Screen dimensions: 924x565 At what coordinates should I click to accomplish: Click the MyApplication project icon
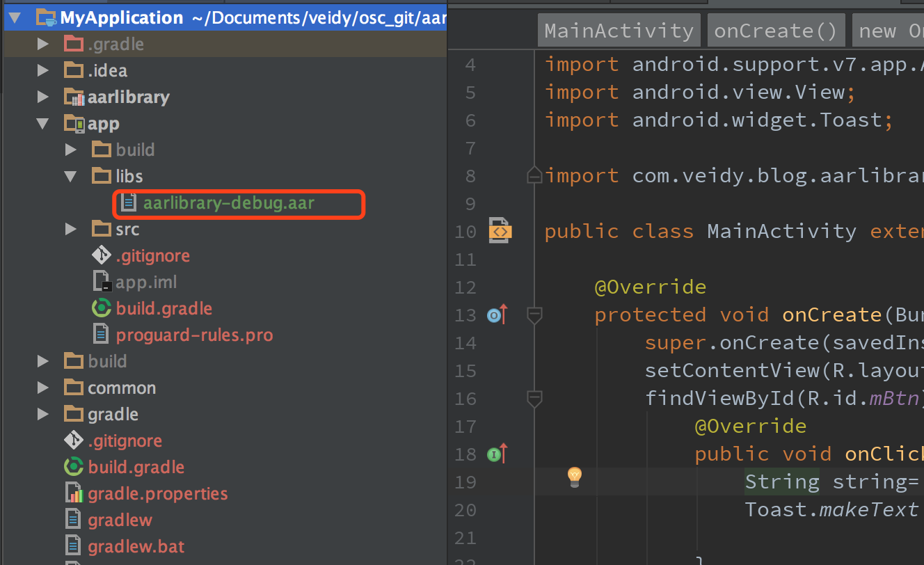[46, 18]
